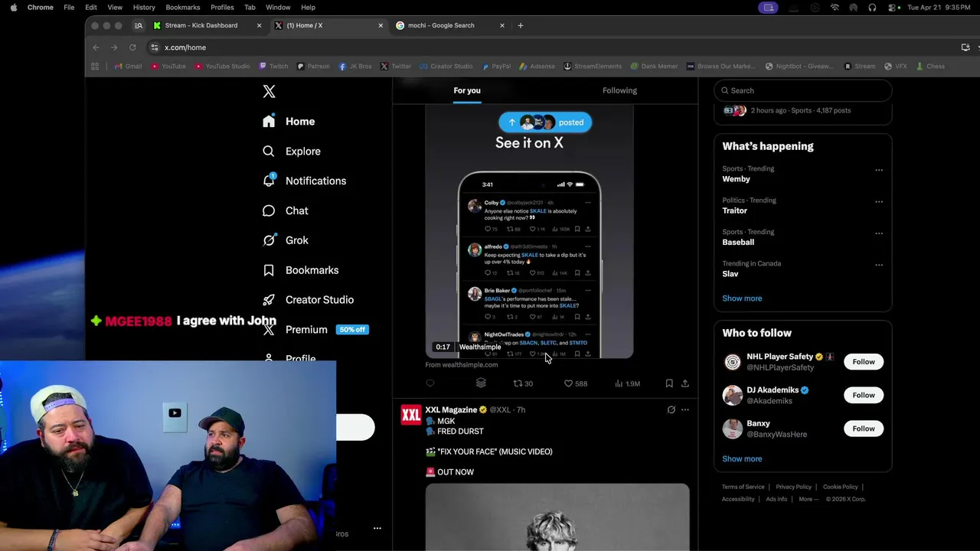Play the Wealthsimple video ad
Screen dimensions: 980x551
point(529,232)
